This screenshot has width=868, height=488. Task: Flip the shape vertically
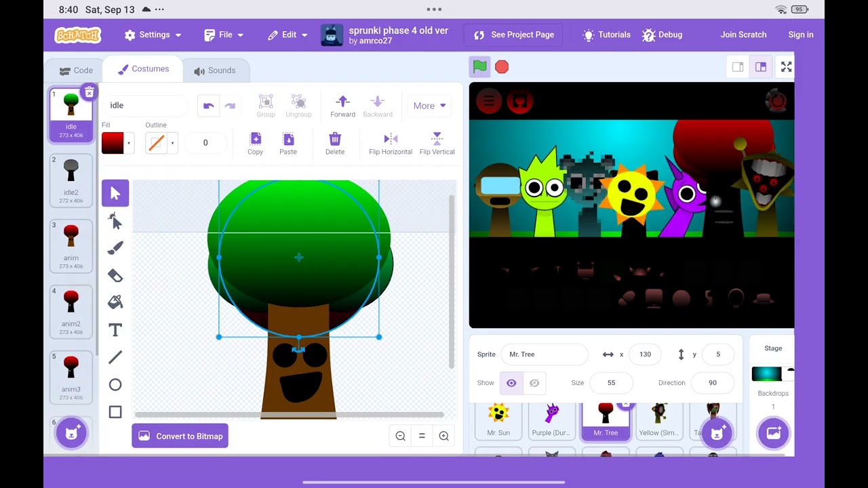click(x=437, y=143)
